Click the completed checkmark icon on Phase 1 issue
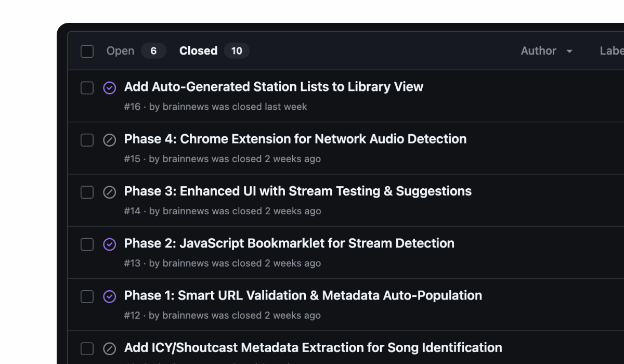624x364 pixels. coord(109,296)
